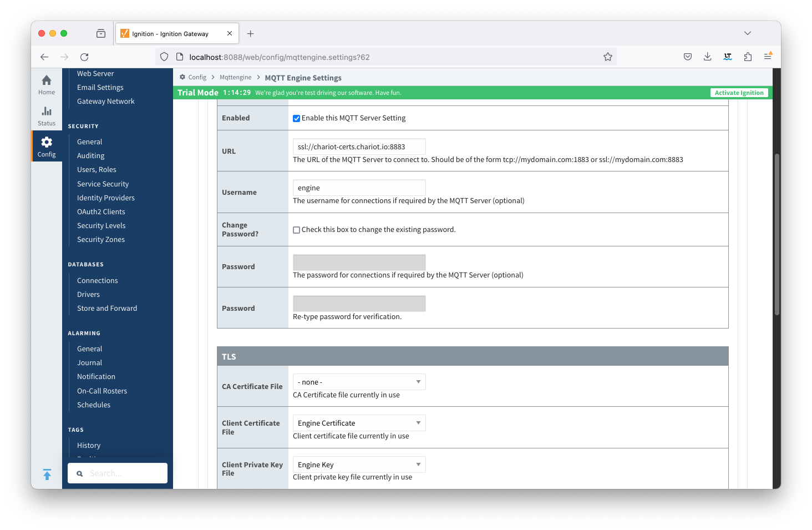Click the Config breadcrumb gear icon
The image size is (812, 530).
click(182, 77)
